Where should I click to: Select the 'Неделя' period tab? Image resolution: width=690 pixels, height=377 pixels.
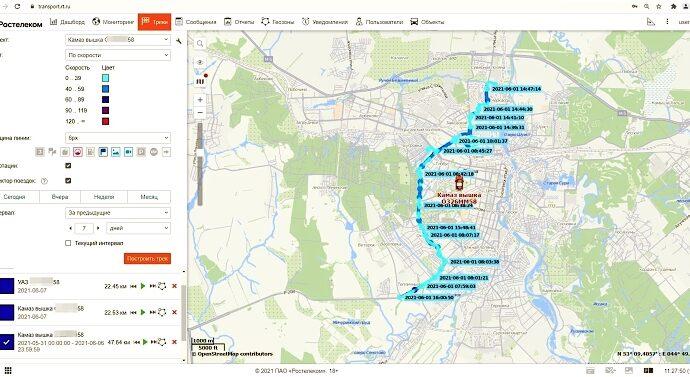click(x=104, y=197)
